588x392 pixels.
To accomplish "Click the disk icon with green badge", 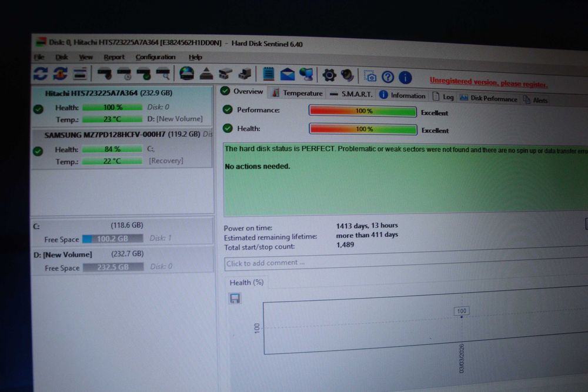I will tap(143, 74).
